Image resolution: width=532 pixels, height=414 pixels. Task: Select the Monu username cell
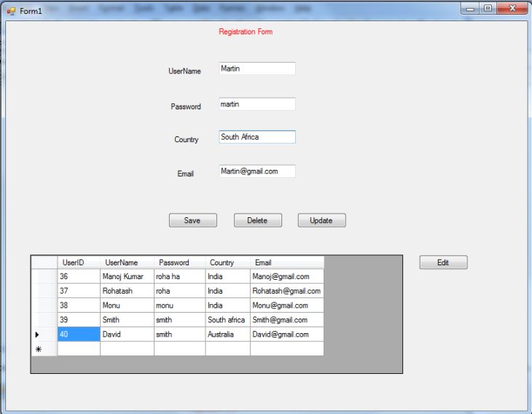click(x=127, y=305)
